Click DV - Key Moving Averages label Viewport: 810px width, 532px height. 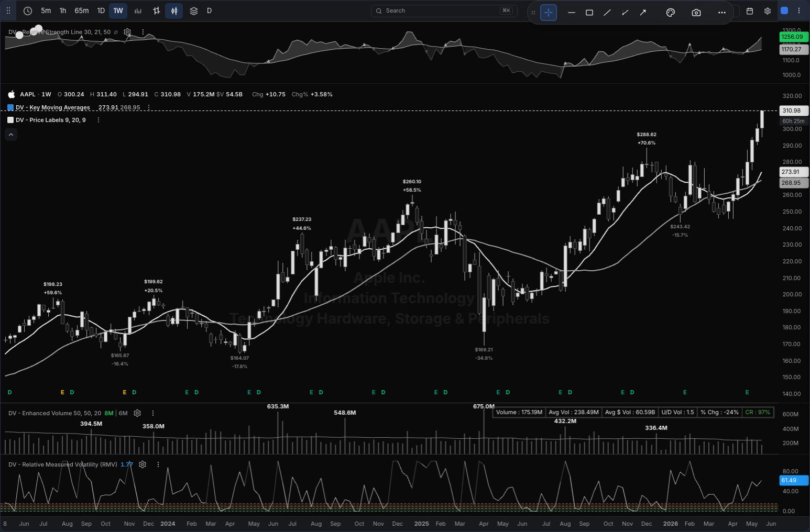pyautogui.click(x=53, y=107)
